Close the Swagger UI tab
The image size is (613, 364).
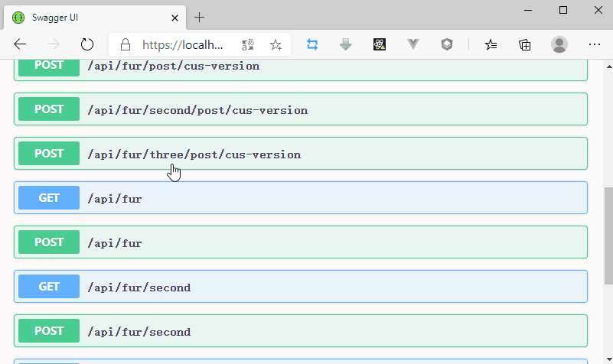coord(174,17)
